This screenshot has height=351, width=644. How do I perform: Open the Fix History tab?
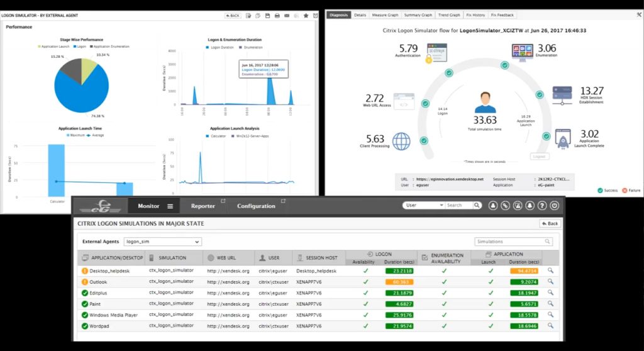pyautogui.click(x=475, y=15)
